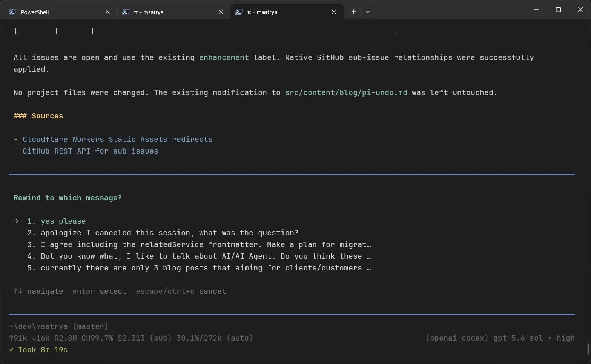591x364 pixels.
Task: Click the 30.1%/272k (auto) context usage
Action: point(215,338)
